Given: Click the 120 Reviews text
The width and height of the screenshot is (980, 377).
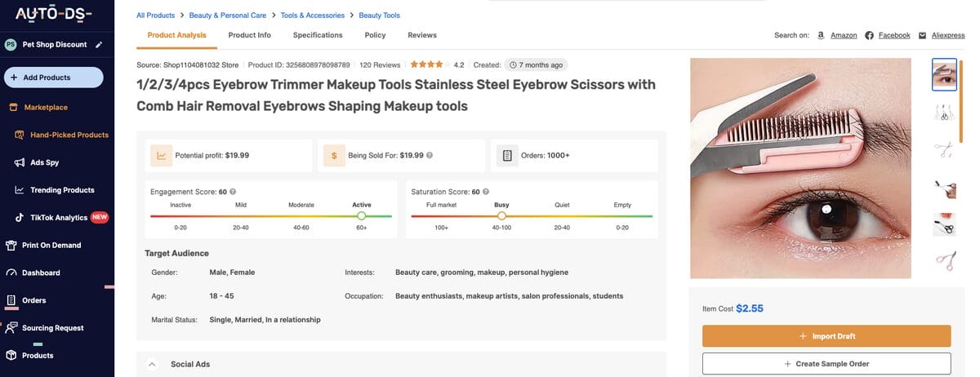Looking at the screenshot, I should click(380, 64).
